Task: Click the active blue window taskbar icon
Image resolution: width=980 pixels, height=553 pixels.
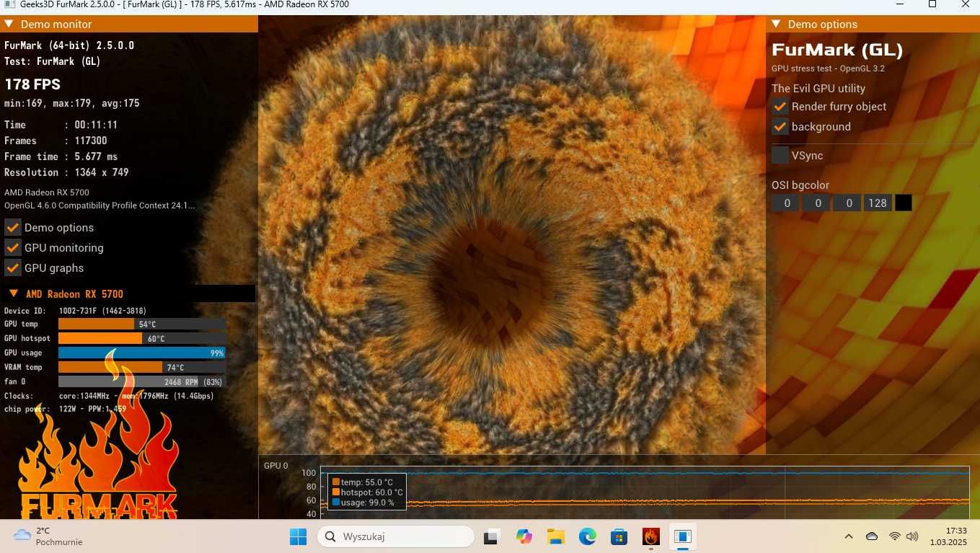Action: pos(682,536)
